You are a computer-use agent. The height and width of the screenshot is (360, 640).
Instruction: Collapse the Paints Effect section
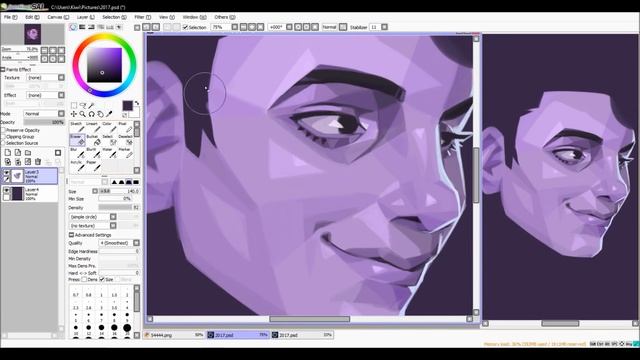[3, 69]
